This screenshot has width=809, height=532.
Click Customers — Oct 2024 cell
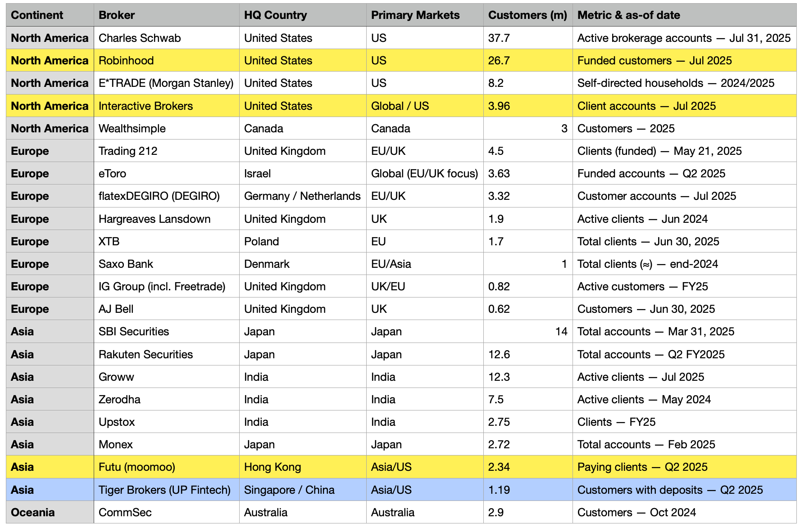(x=685, y=512)
